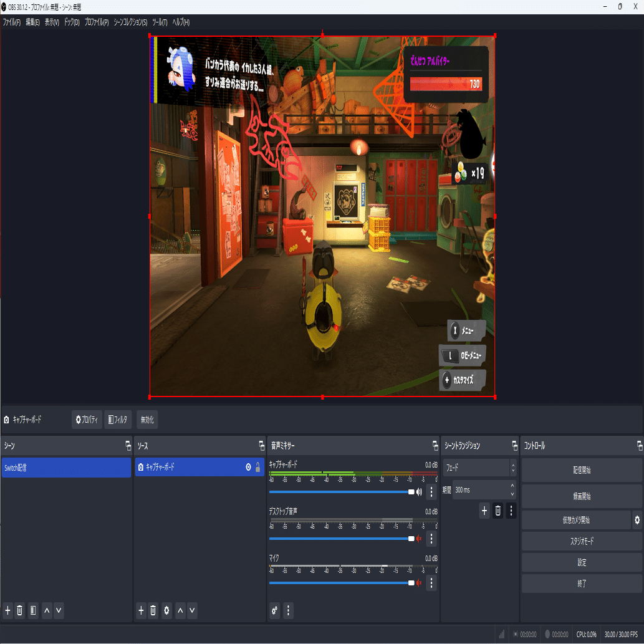This screenshot has width=644, height=644.
Task: Toggle eye visibility of キャプチャーボード source
Action: click(249, 467)
